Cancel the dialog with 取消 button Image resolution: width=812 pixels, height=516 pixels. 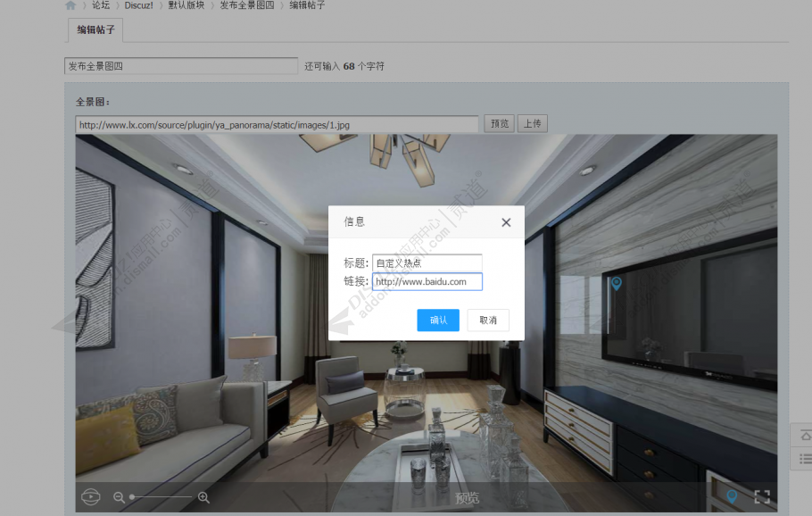tap(488, 320)
